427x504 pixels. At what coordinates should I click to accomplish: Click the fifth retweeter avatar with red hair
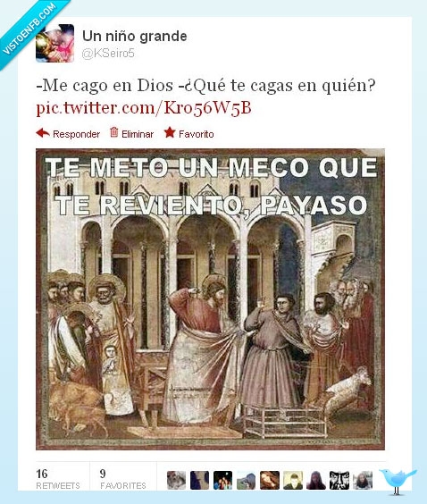(x=270, y=480)
